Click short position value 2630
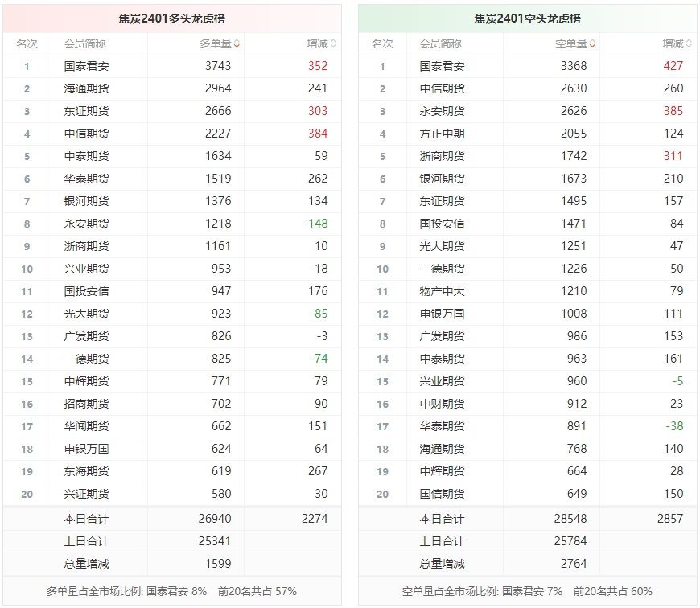 pos(574,88)
